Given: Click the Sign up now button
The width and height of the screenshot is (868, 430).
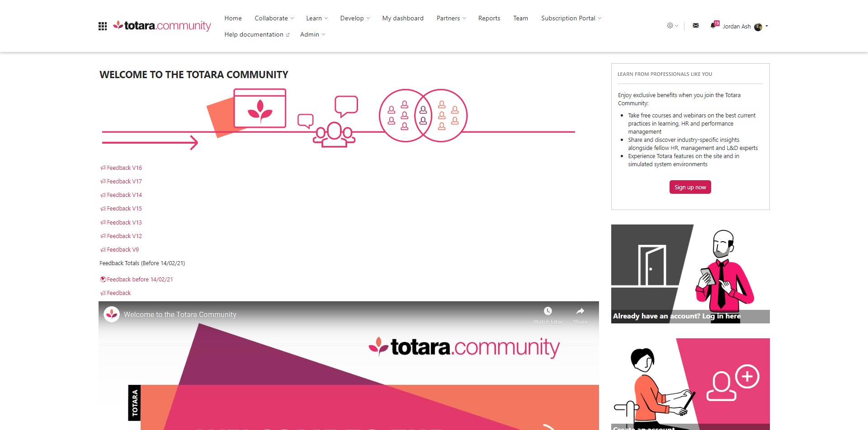Looking at the screenshot, I should point(690,187).
